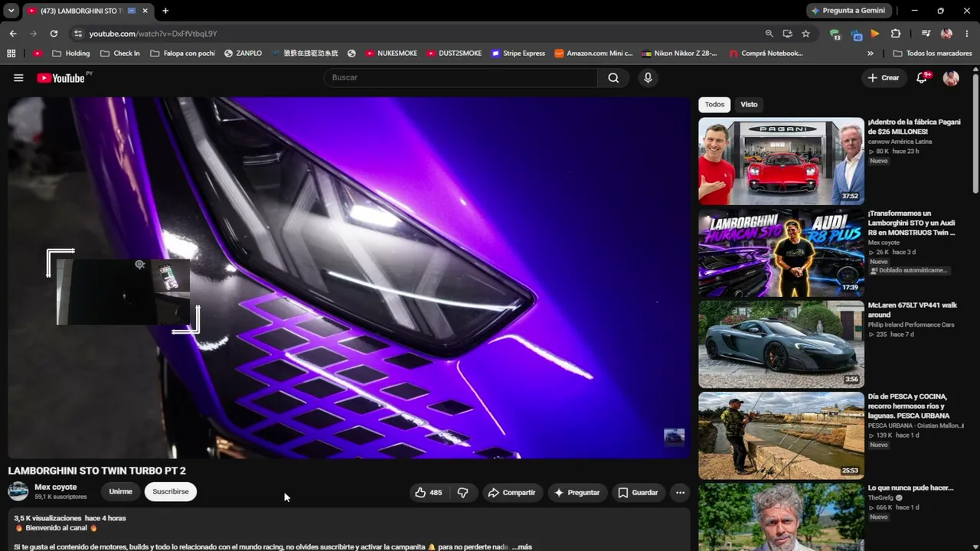
Task: Open the Check In bookmarks folder
Action: point(119,54)
